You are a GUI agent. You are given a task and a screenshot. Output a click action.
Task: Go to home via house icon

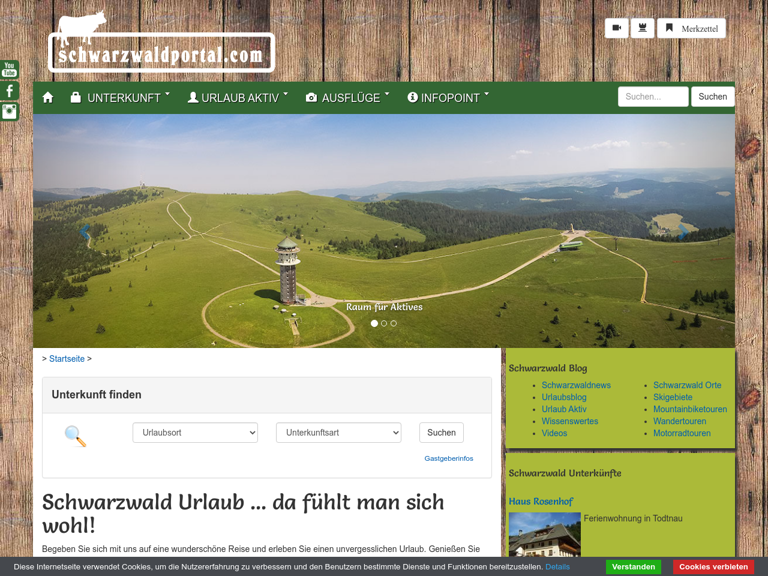coord(48,97)
